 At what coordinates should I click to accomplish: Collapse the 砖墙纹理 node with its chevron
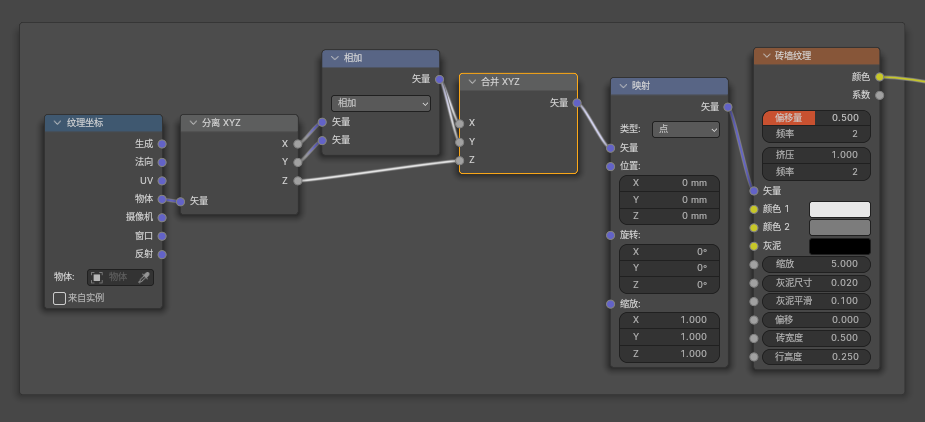point(766,56)
